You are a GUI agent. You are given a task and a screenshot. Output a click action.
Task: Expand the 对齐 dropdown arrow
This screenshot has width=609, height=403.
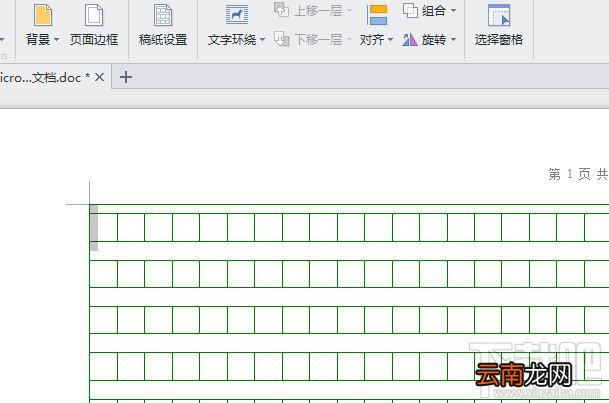pyautogui.click(x=390, y=40)
